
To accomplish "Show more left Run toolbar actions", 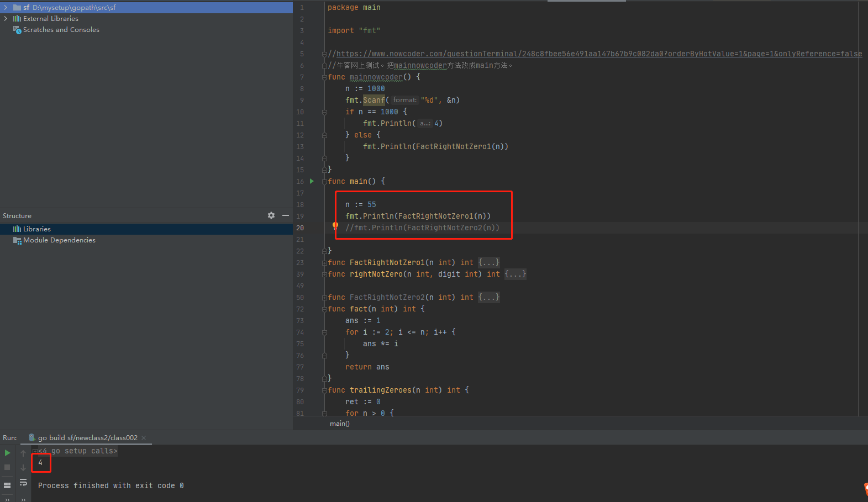I will (x=7, y=499).
